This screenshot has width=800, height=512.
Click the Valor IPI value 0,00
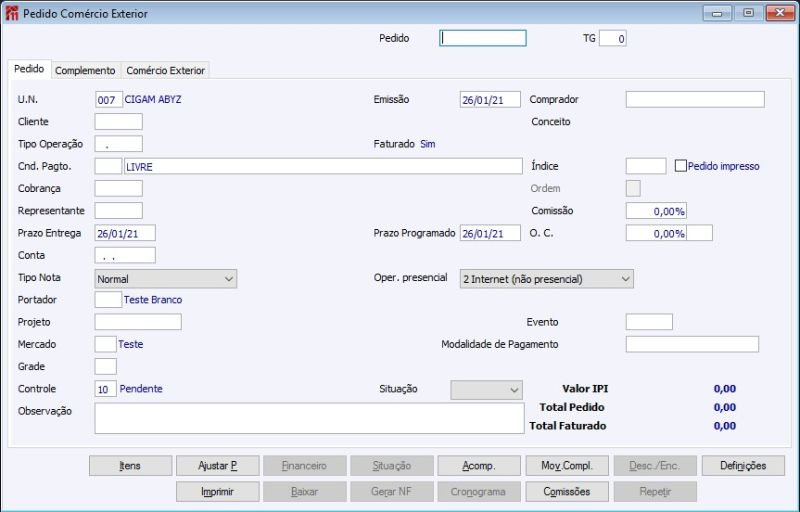[724, 389]
